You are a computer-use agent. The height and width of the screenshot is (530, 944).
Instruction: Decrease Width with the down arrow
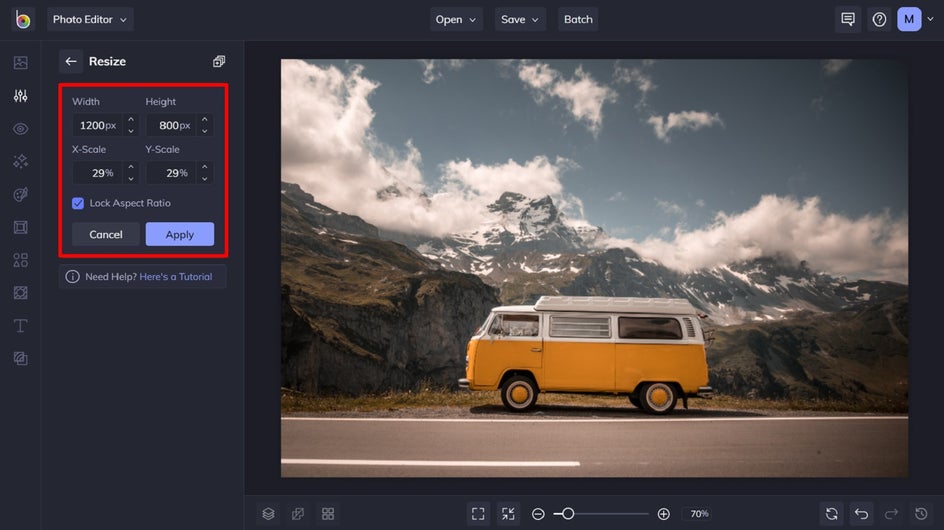(x=131, y=131)
